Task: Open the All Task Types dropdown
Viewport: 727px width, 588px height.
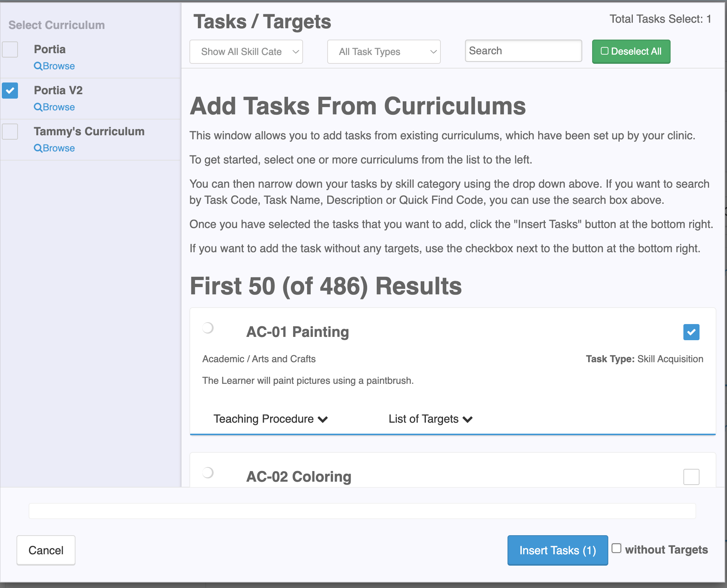Action: [x=384, y=52]
